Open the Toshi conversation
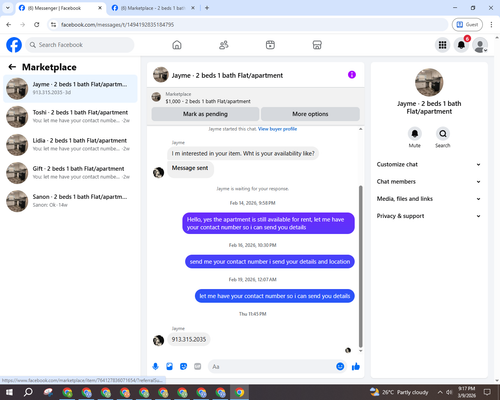The height and width of the screenshot is (400, 500). pos(70,117)
